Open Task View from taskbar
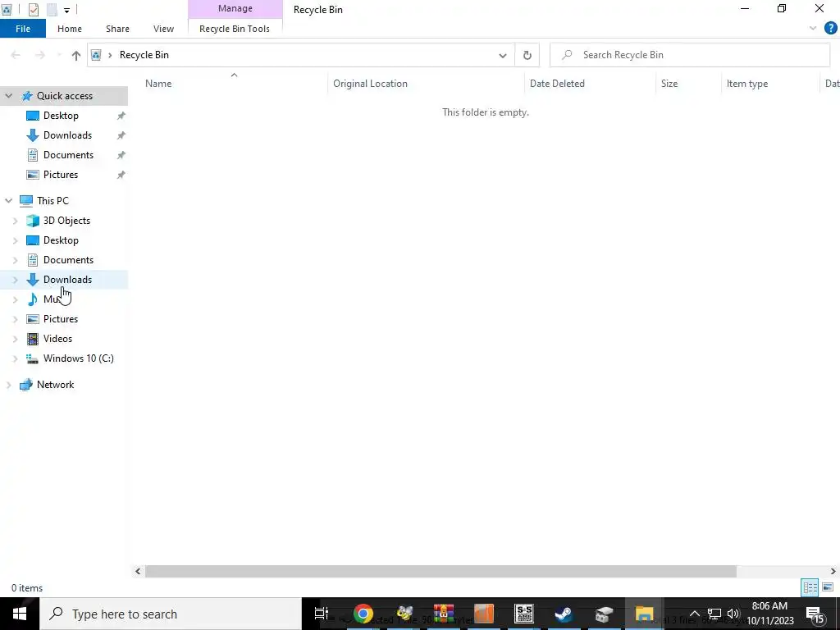840x630 pixels. click(x=322, y=614)
